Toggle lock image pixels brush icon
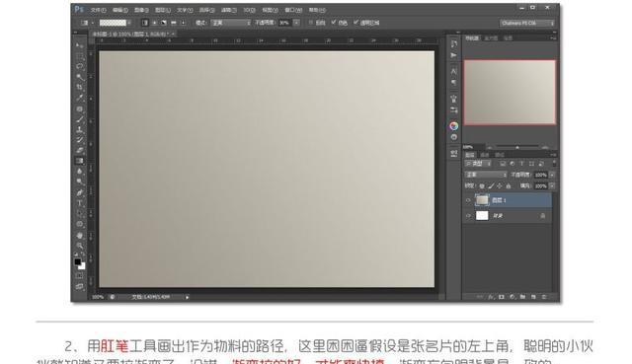The height and width of the screenshot is (364, 632). (x=491, y=186)
